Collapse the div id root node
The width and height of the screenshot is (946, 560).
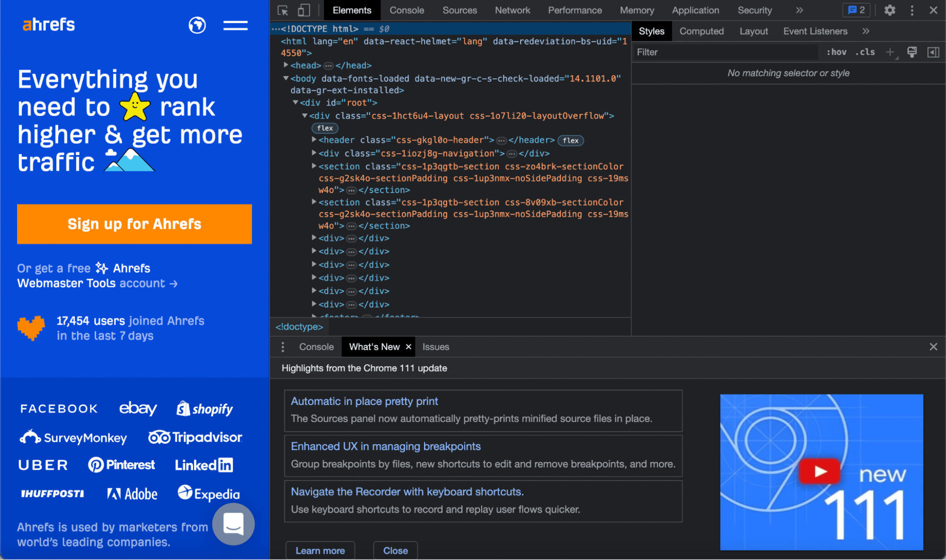tap(295, 103)
